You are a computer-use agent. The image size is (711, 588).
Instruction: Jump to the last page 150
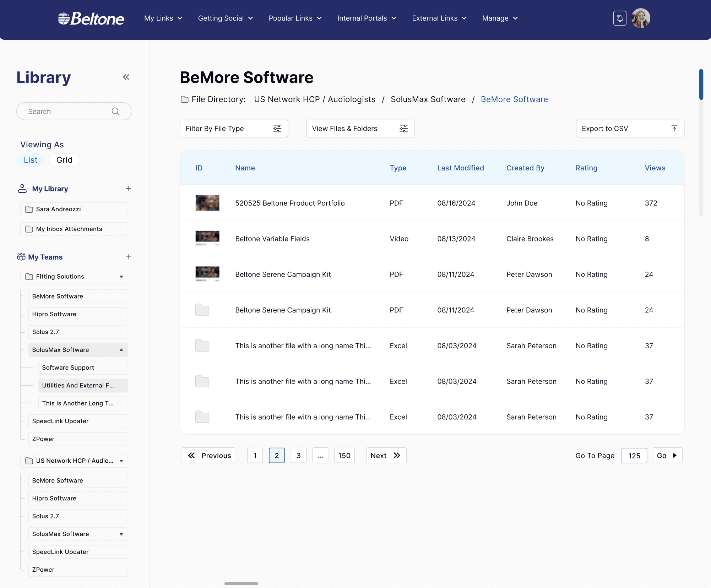click(344, 456)
